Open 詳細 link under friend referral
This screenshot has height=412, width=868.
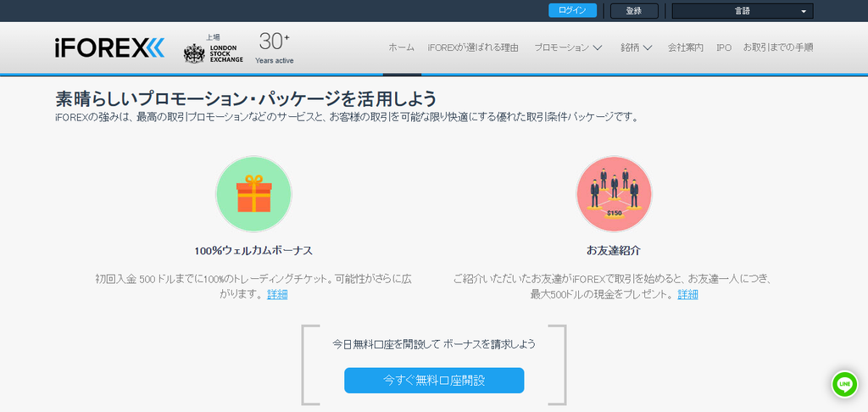coord(687,295)
